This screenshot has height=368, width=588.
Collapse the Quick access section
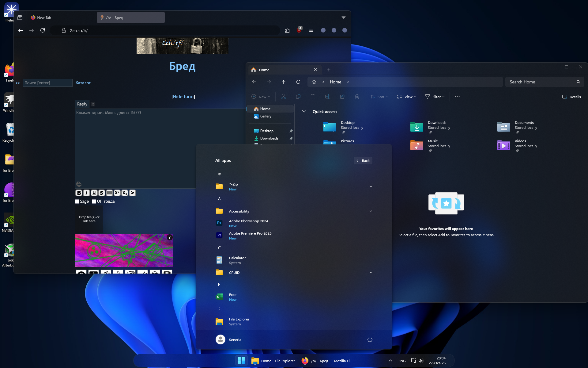(304, 112)
